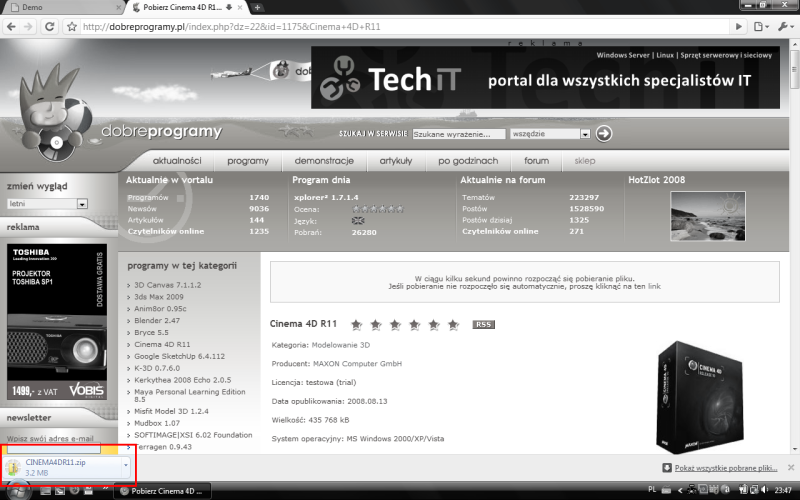Click the page vertical scrollbar
The height and width of the screenshot is (500, 800).
click(x=794, y=247)
